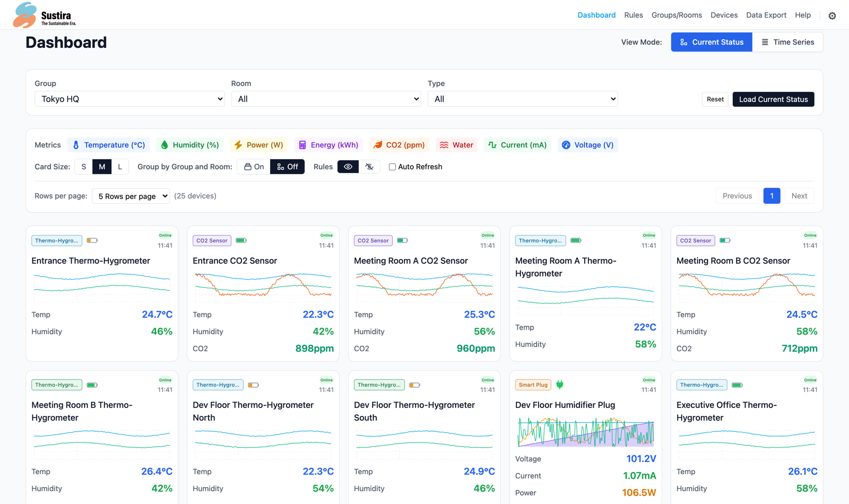Open Groups/Rooms in the navigation

click(677, 15)
